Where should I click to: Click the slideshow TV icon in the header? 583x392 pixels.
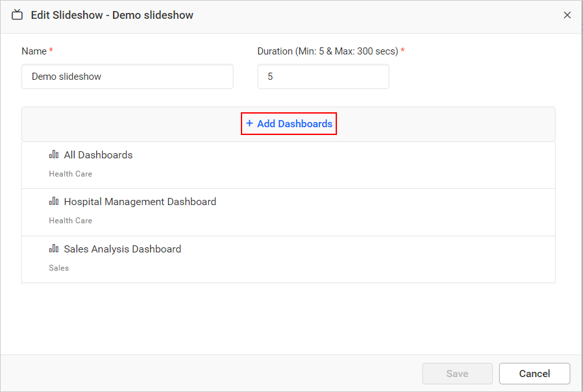click(x=17, y=14)
